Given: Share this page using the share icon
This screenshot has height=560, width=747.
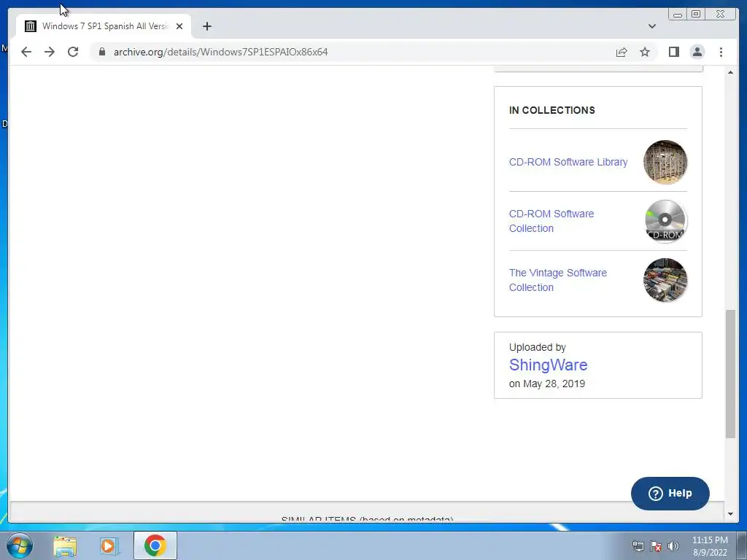Looking at the screenshot, I should [622, 52].
